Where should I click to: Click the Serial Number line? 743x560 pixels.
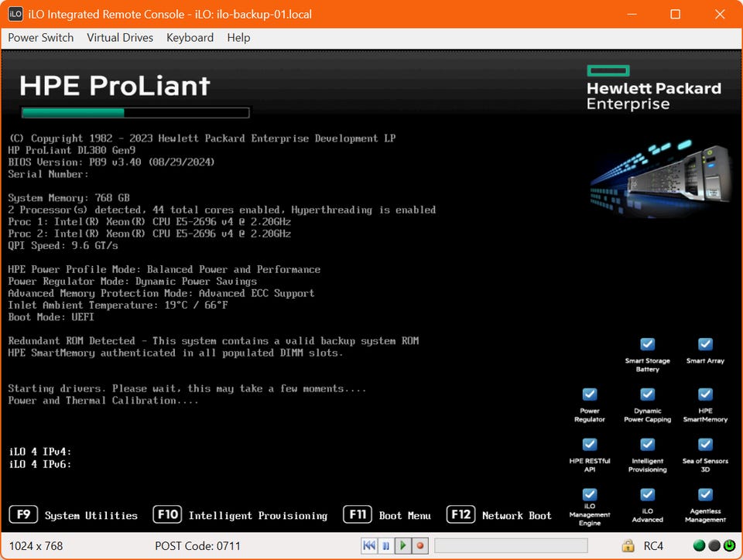coord(48,174)
